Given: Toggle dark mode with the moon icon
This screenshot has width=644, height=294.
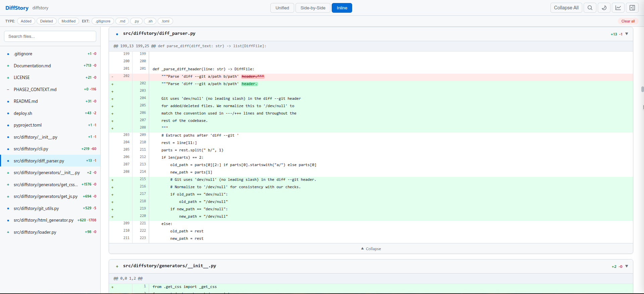Looking at the screenshot, I should 604,8.
